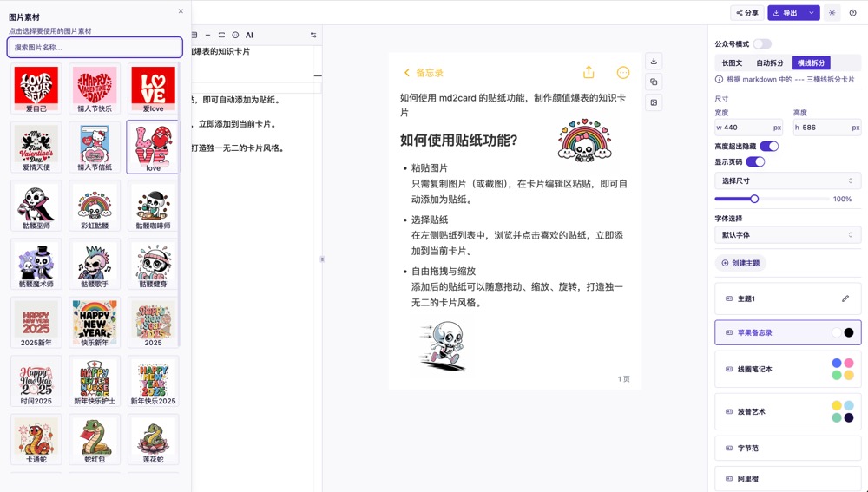Click the download icon beside the card preview

pos(654,62)
